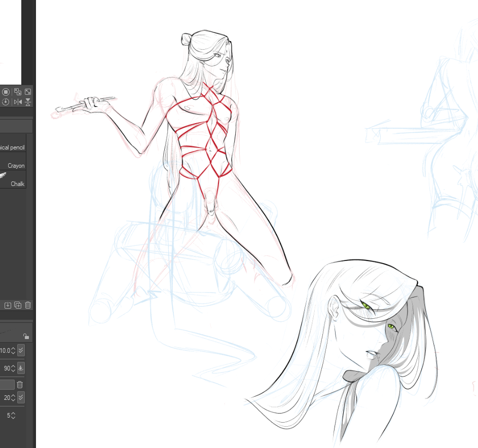Select the Crayon sub tool

(x=16, y=166)
